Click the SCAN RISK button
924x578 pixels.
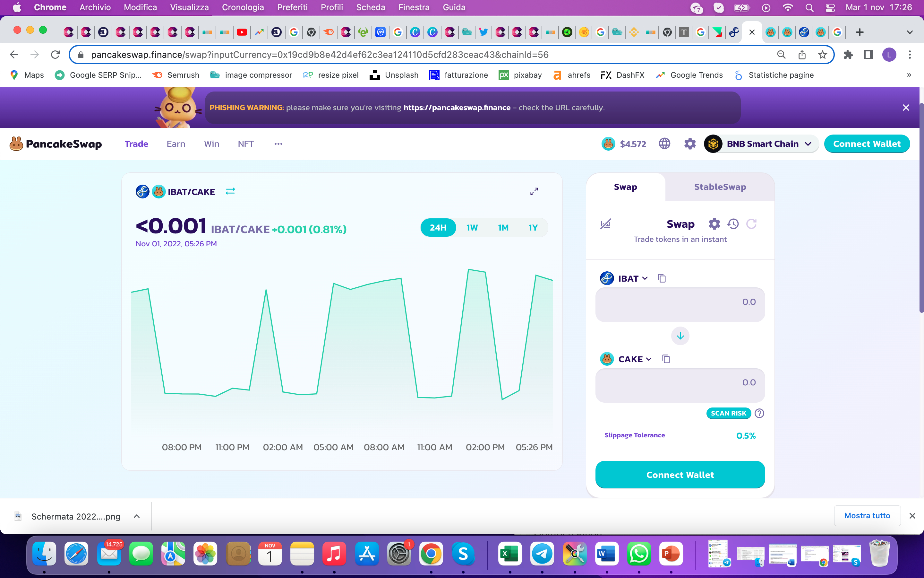point(729,413)
